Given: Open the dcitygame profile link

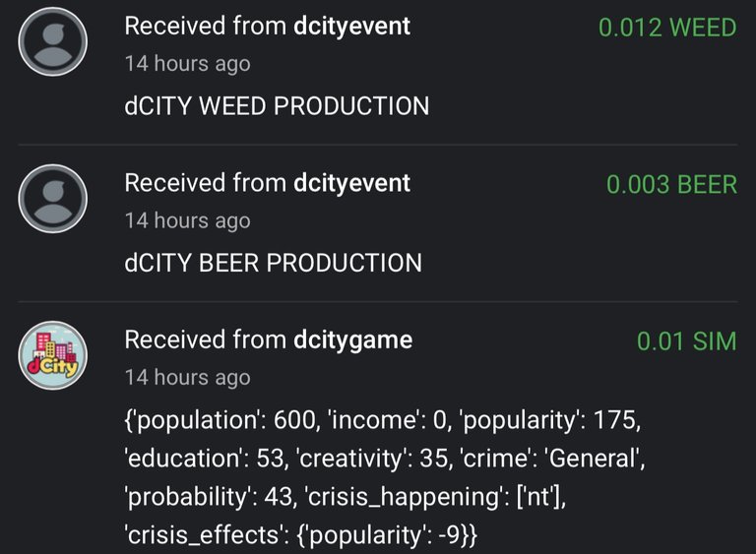Looking at the screenshot, I should pyautogui.click(x=353, y=340).
